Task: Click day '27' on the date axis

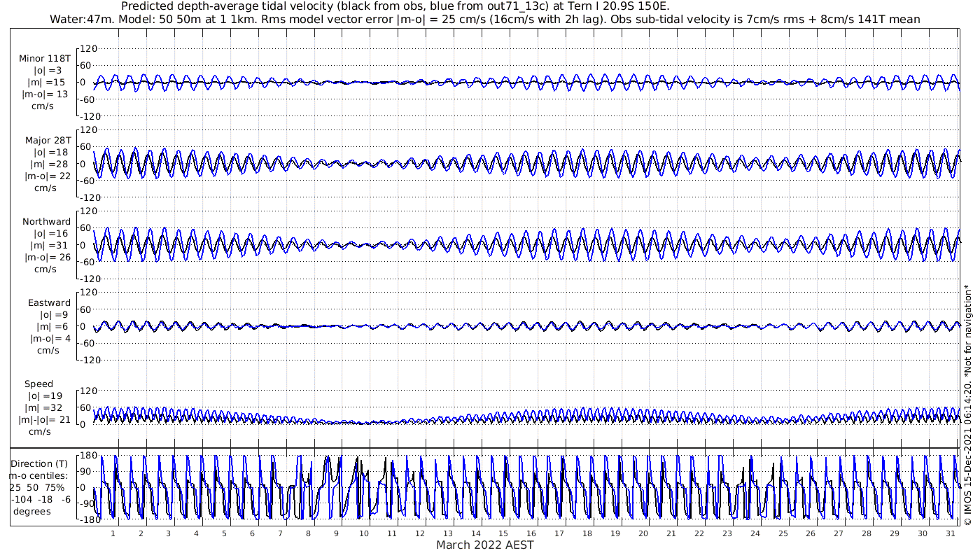Action: 839,533
